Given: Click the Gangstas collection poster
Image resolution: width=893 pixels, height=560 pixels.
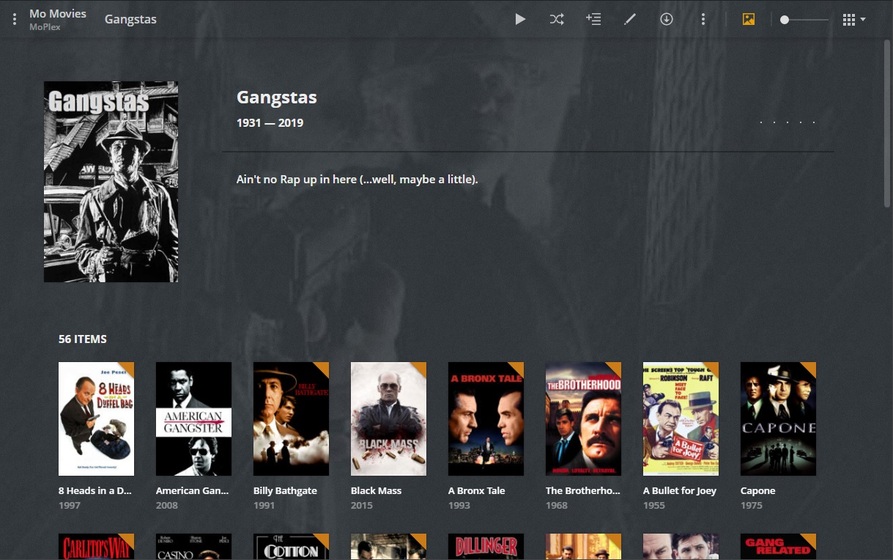Looking at the screenshot, I should [111, 182].
